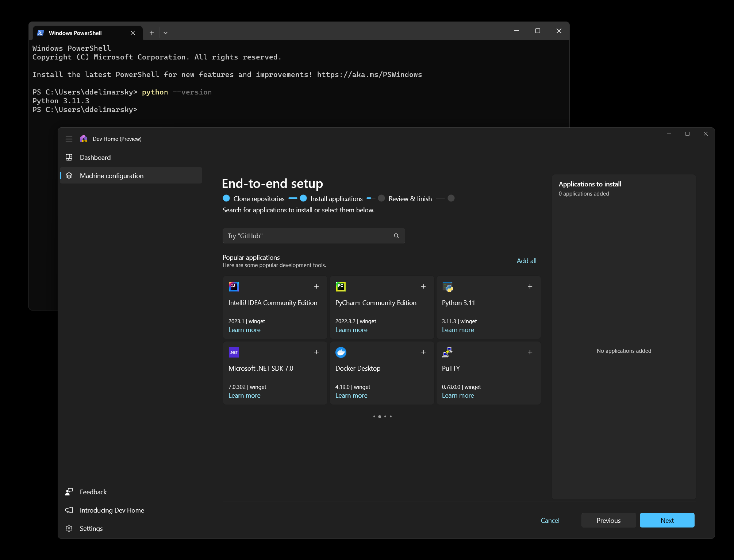Open Introducing Dev Home

112,510
